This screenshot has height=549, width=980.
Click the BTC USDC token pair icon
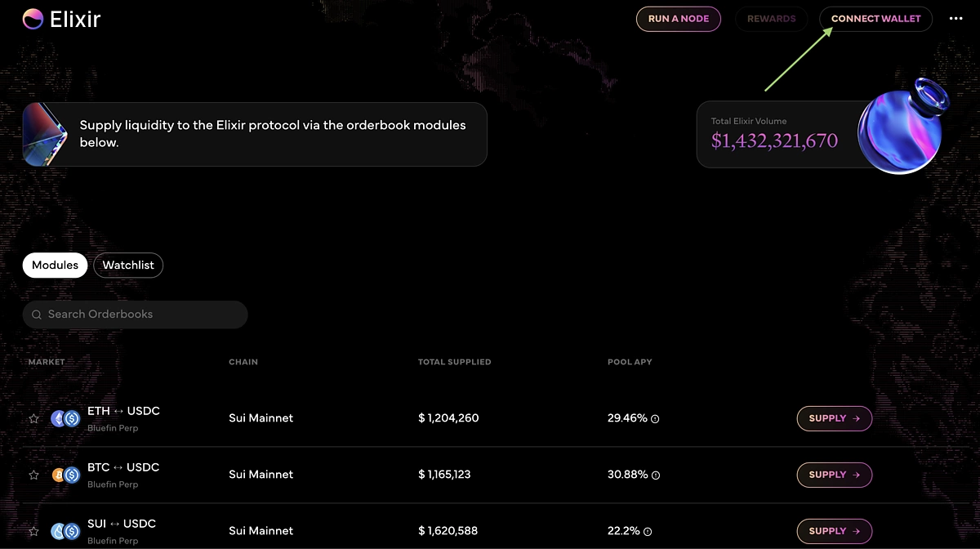65,475
